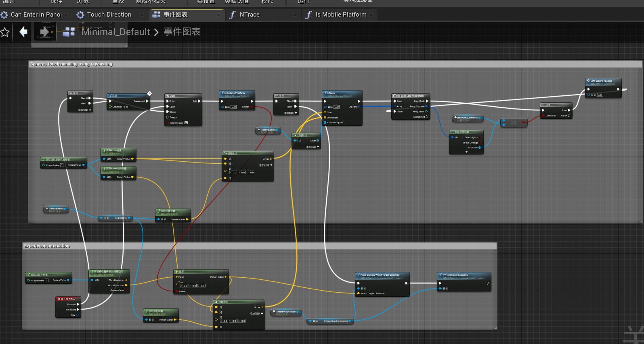This screenshot has height=344, width=644.
Task: Click the Gate Exit execution pin
Action: point(199,101)
